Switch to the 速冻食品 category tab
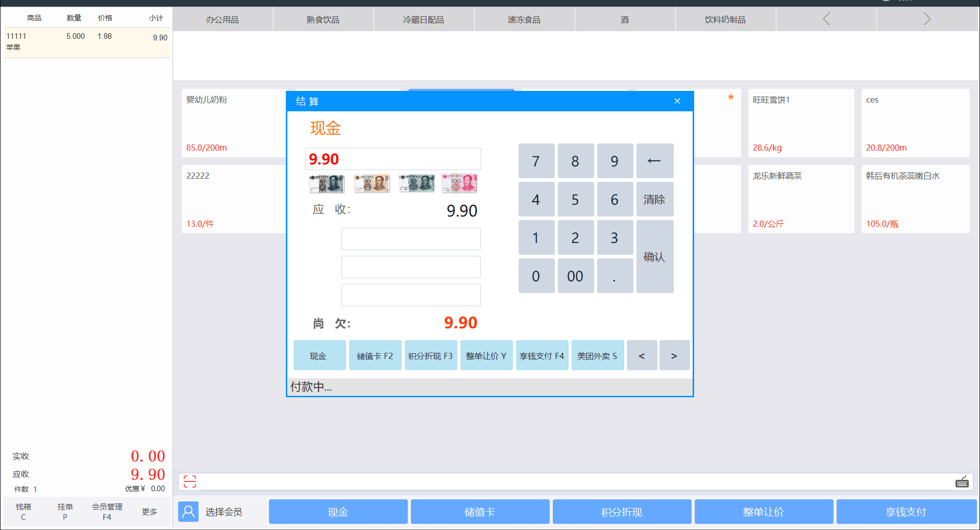Viewport: 980px width, 530px height. point(524,19)
